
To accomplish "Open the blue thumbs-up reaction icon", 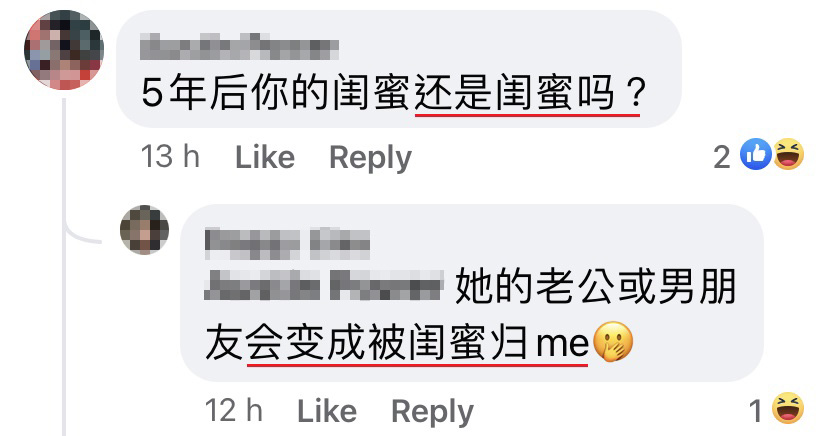I will coord(756,154).
